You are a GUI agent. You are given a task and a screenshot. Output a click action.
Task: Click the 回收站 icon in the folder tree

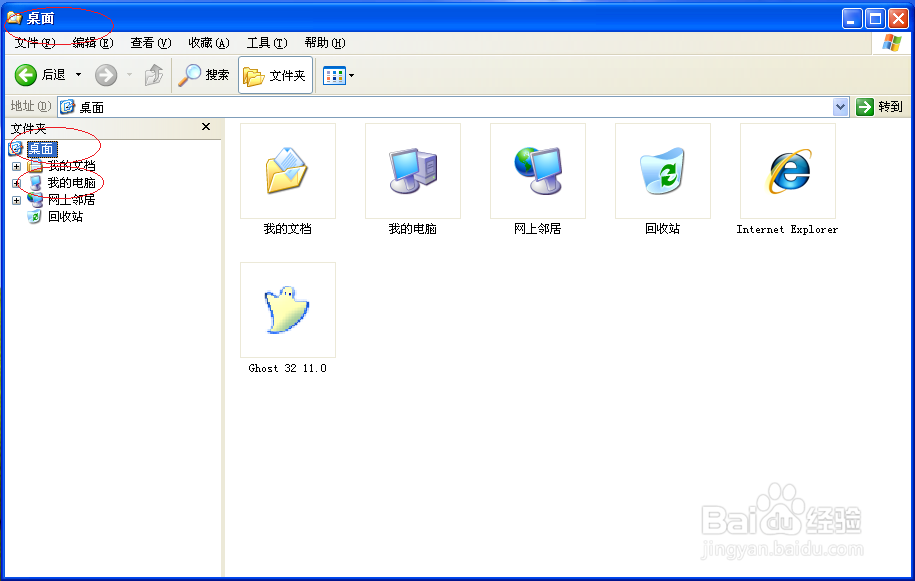pos(35,217)
